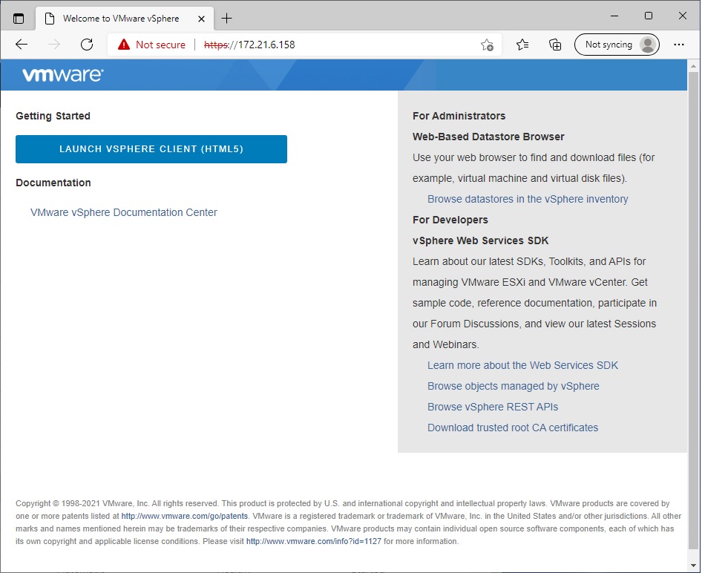This screenshot has height=573, width=728.
Task: Open Edge Settings and more menu
Action: [679, 45]
